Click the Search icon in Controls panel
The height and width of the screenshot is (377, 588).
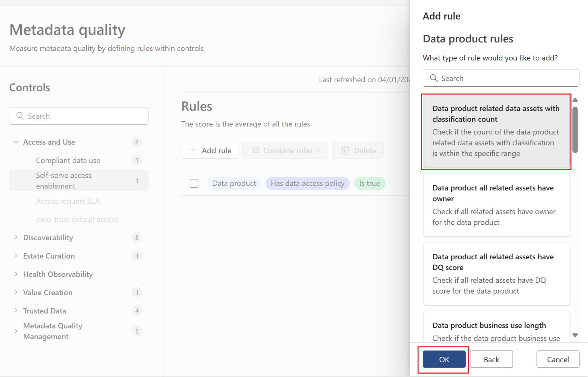(x=20, y=116)
